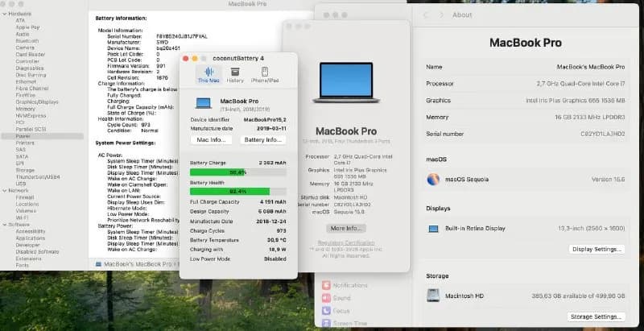Click the Macintosh HD drive icon
This screenshot has height=331, width=644.
point(433,296)
